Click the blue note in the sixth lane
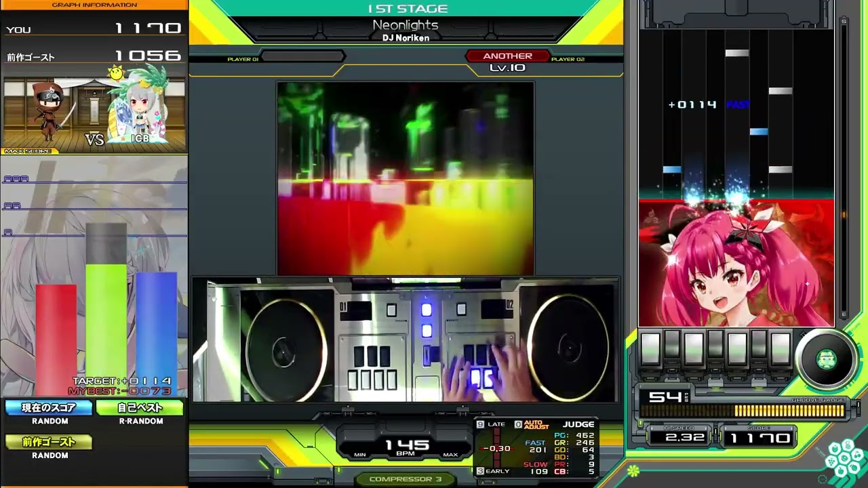Viewport: 868px width, 488px height. coord(759,131)
